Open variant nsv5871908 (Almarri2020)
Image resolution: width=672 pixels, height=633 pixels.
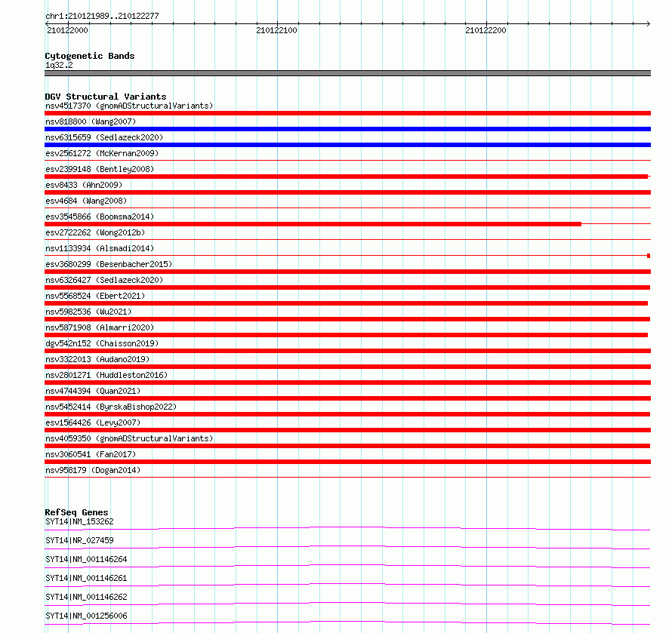coord(100,327)
